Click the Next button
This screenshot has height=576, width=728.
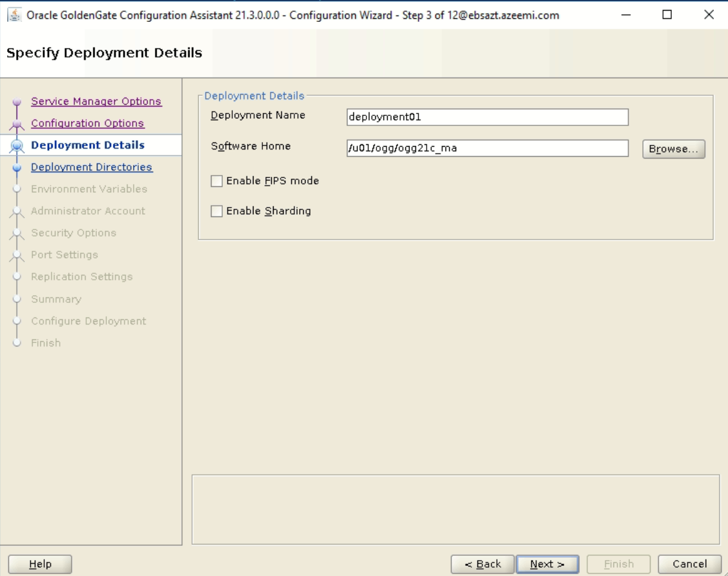(547, 564)
